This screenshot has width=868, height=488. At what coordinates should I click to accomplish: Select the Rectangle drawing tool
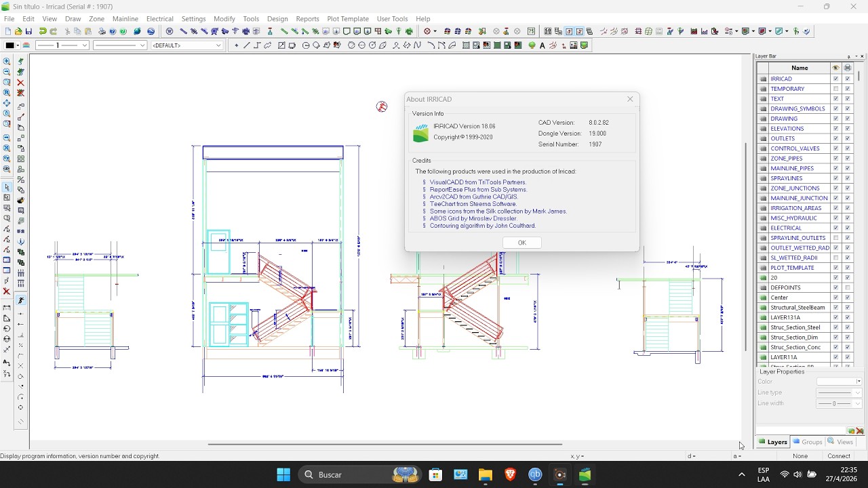(281, 45)
